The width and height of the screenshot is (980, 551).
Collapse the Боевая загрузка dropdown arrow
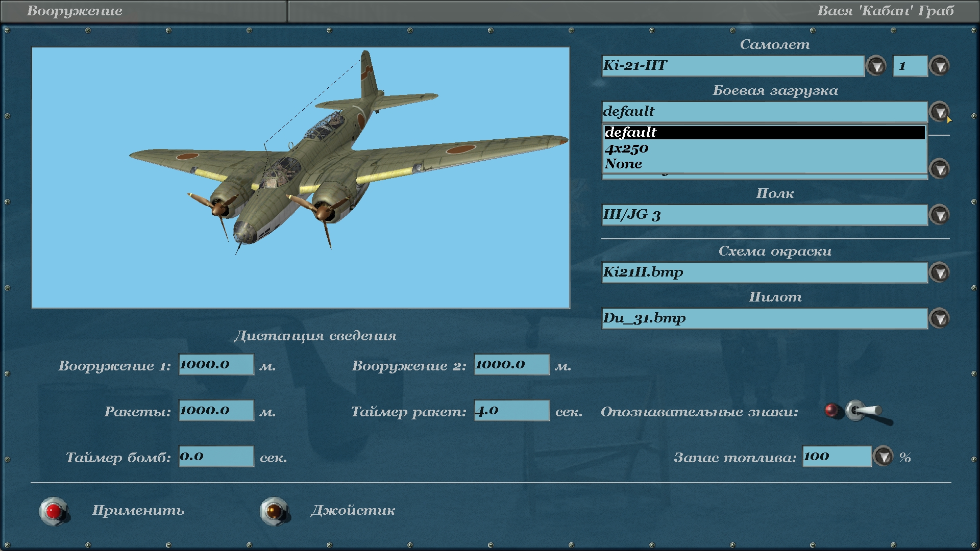939,111
